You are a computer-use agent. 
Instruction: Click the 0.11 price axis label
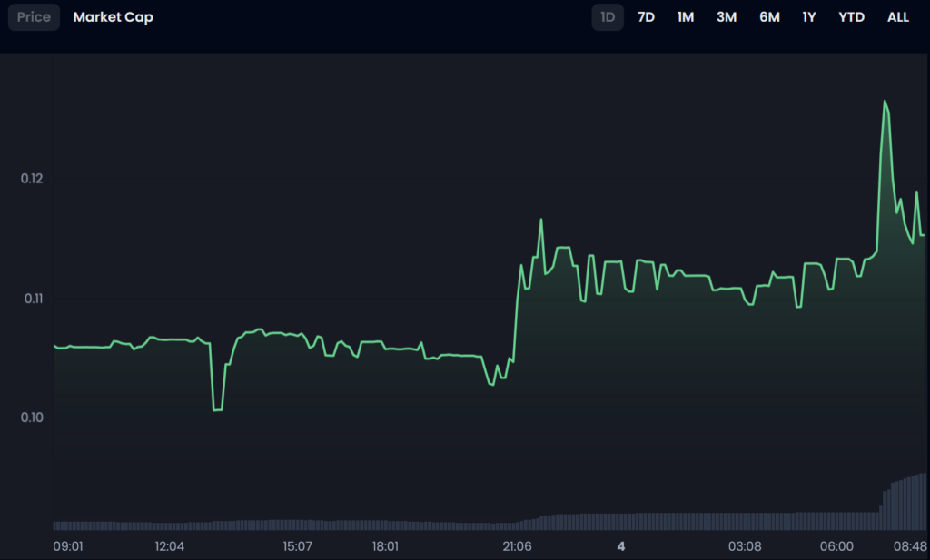(32, 298)
